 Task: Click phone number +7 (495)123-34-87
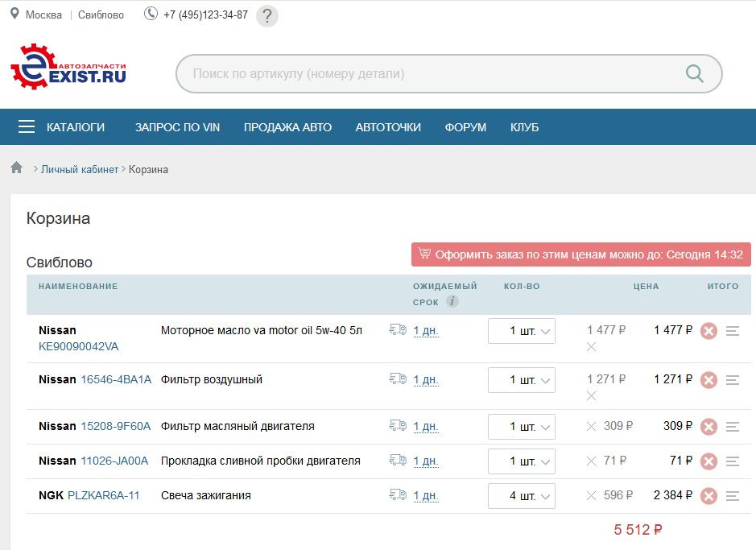click(205, 15)
